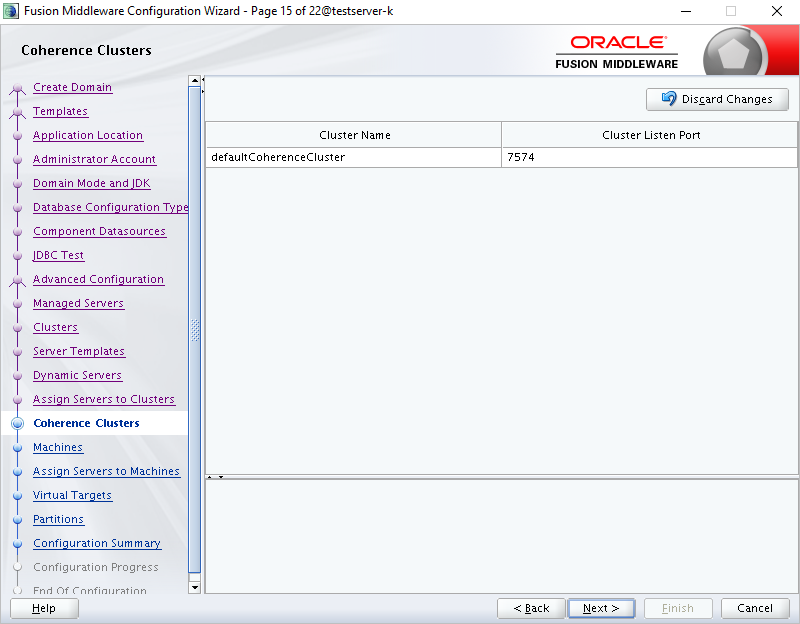Edit the defaultCoherenceCluster name cell
Screen dimensions: 800x624
coord(354,157)
